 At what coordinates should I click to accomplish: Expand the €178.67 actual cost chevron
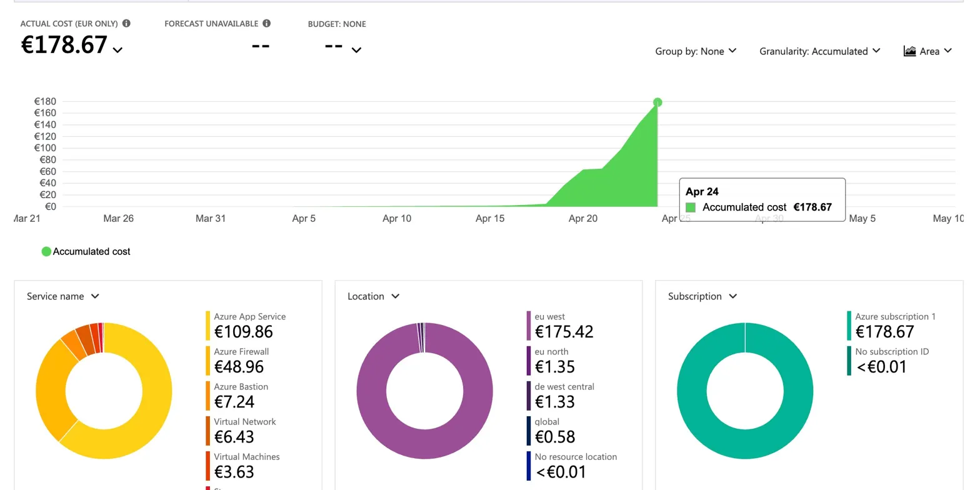(117, 49)
